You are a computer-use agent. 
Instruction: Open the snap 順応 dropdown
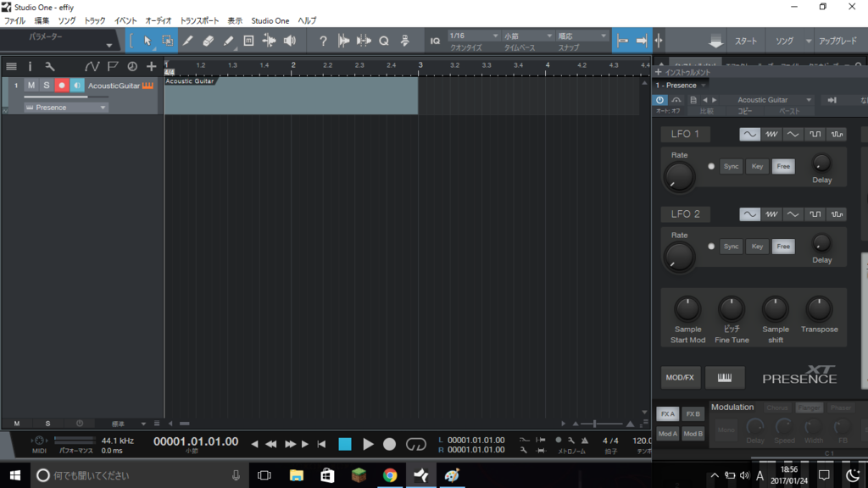[581, 36]
